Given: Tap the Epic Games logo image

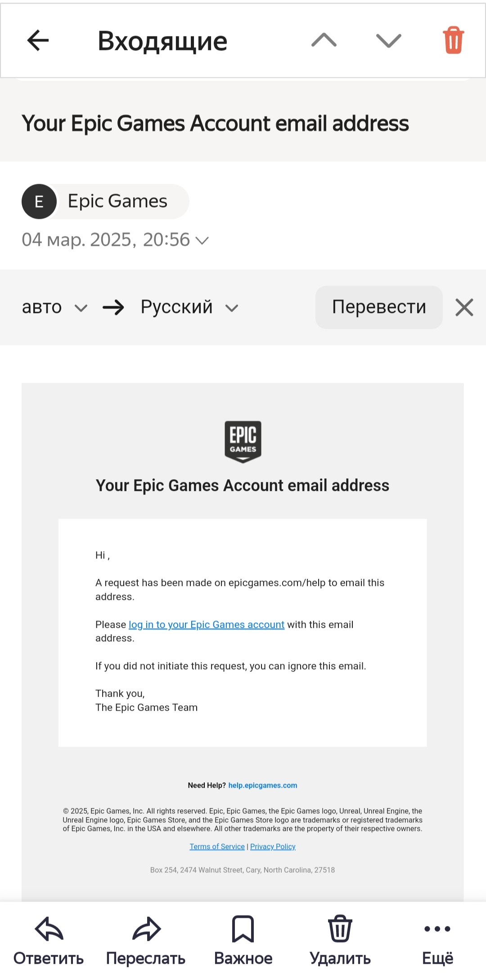Looking at the screenshot, I should [243, 441].
